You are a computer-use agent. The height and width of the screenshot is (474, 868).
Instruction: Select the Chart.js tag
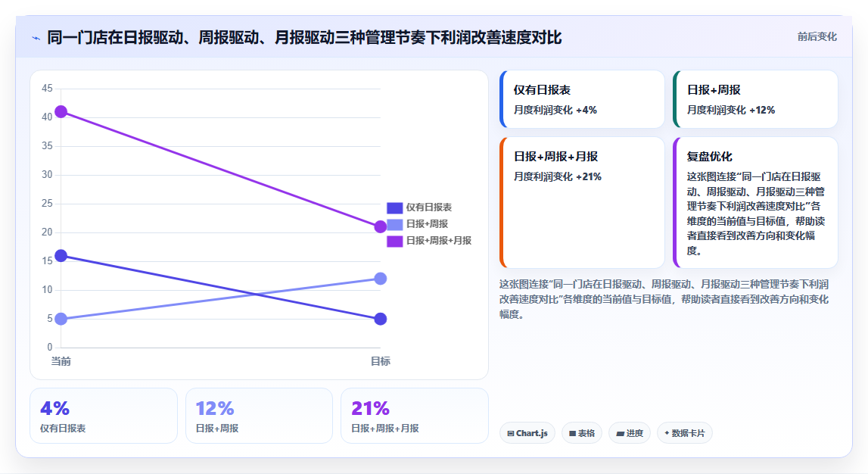tap(527, 433)
